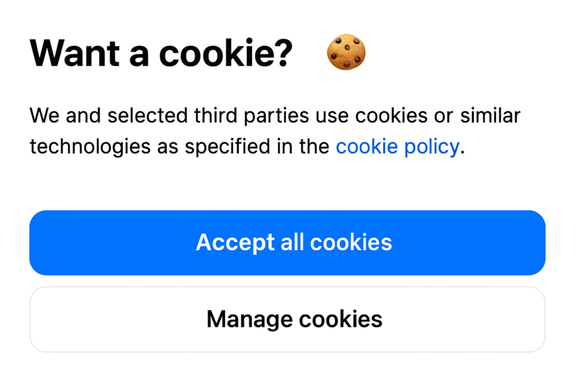588x392 pixels.
Task: Click the white Manage cookies button
Action: [287, 319]
